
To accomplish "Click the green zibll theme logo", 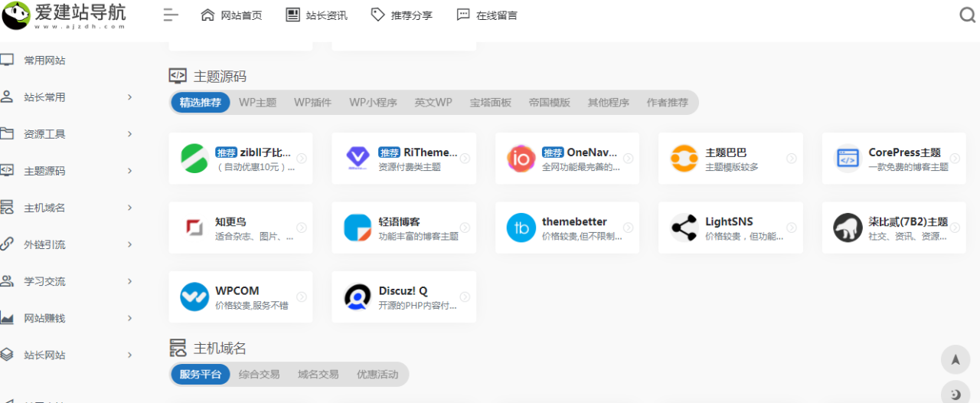I will point(194,159).
